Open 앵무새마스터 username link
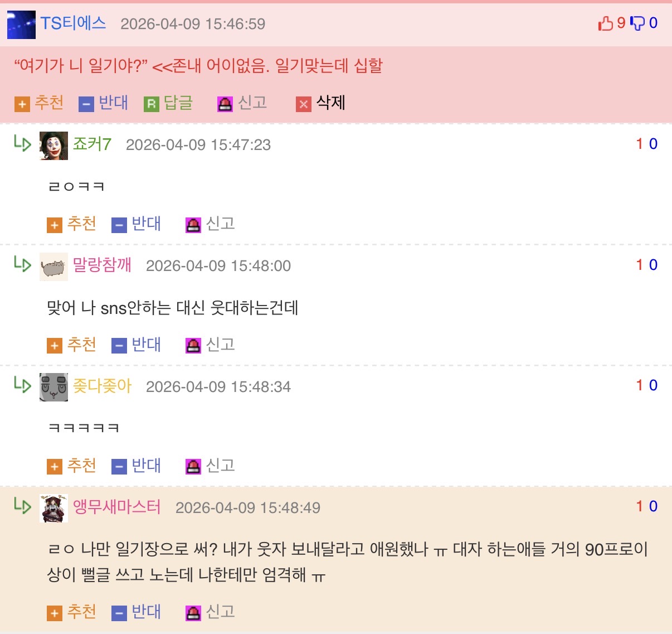 point(116,507)
